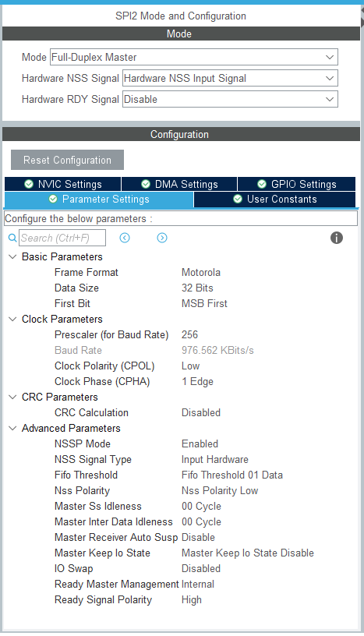Click the info icon in the parameters toolbar

[x=337, y=238]
